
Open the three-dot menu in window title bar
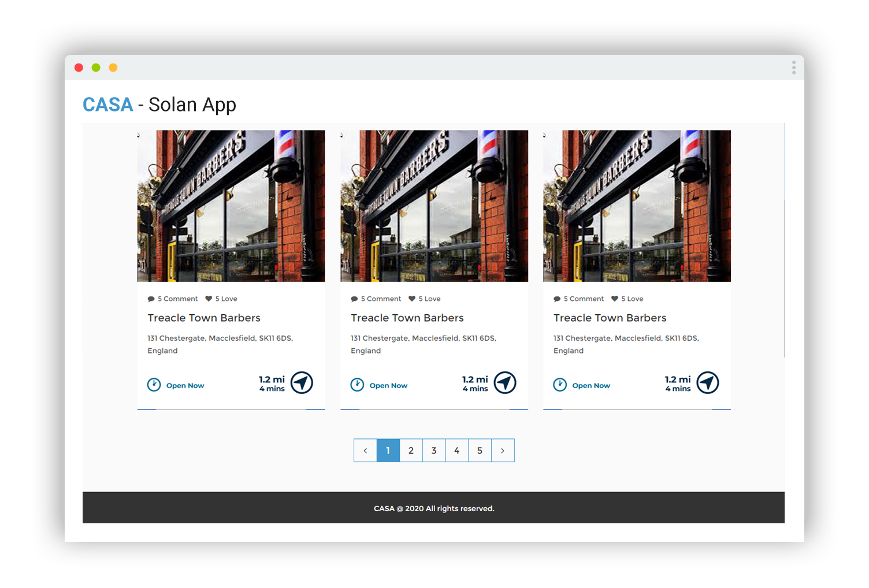coord(794,68)
